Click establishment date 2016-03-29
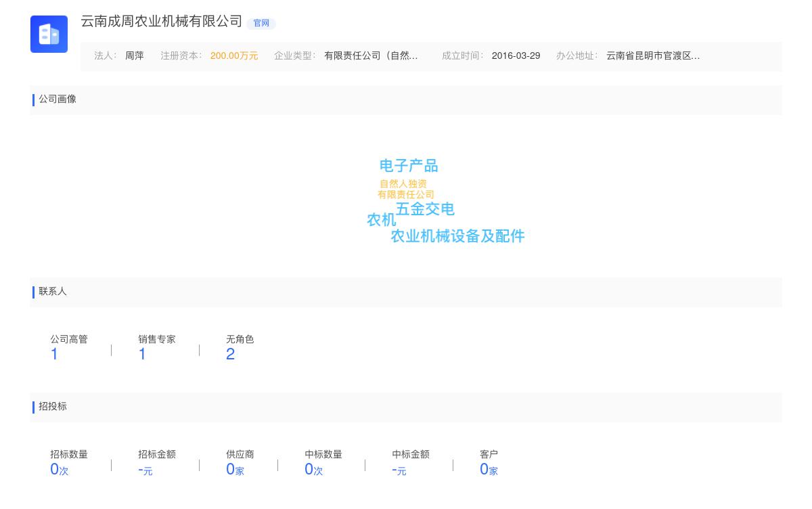The height and width of the screenshot is (509, 812). (x=516, y=56)
